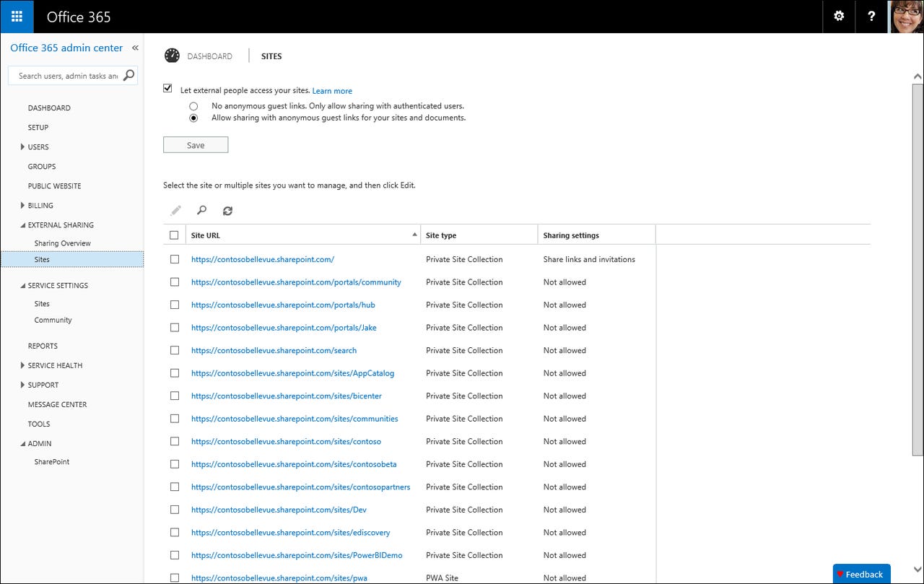
Task: Collapse the admin center sidebar with the « chevron
Action: click(x=135, y=47)
